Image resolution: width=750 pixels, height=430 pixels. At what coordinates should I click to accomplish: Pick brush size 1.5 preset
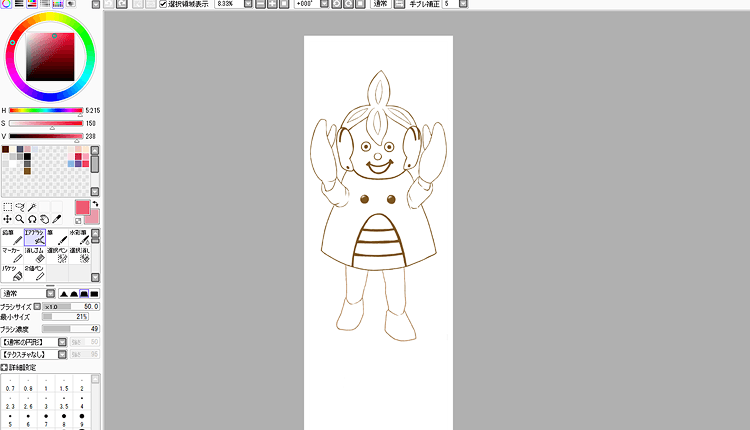[64, 385]
